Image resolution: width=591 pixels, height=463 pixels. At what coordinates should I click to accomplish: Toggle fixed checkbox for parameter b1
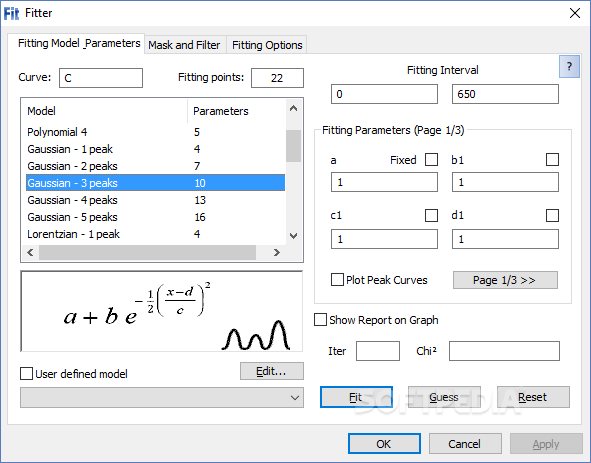tap(552, 160)
